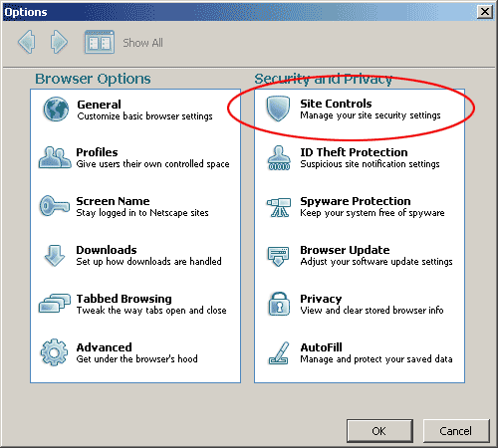Screen dimensions: 498x448
Task: Click the Show All panel icon
Action: tap(100, 42)
